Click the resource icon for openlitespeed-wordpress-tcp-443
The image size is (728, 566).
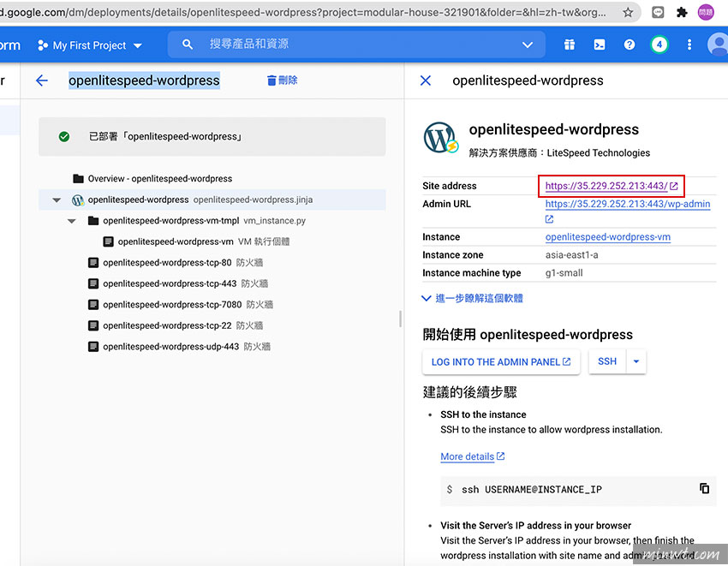point(93,283)
